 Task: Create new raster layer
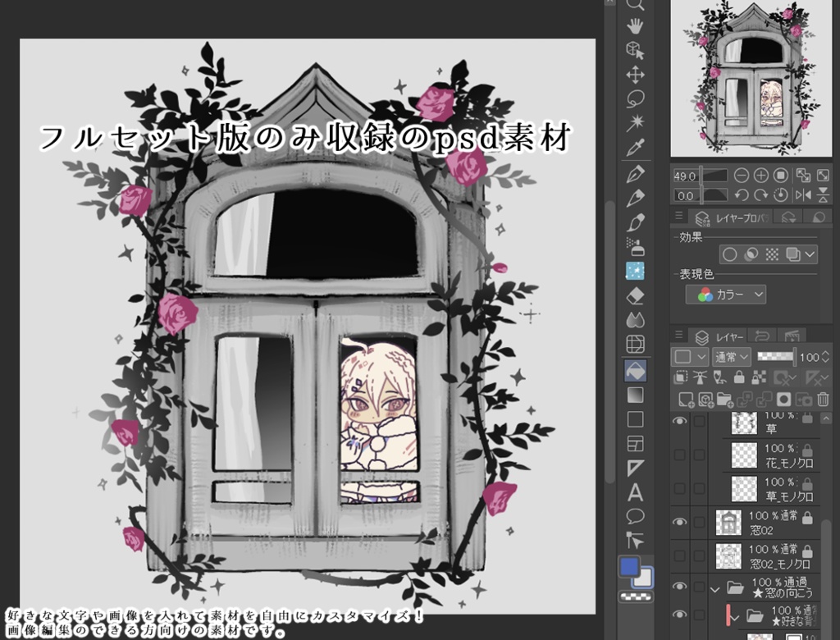tap(687, 400)
